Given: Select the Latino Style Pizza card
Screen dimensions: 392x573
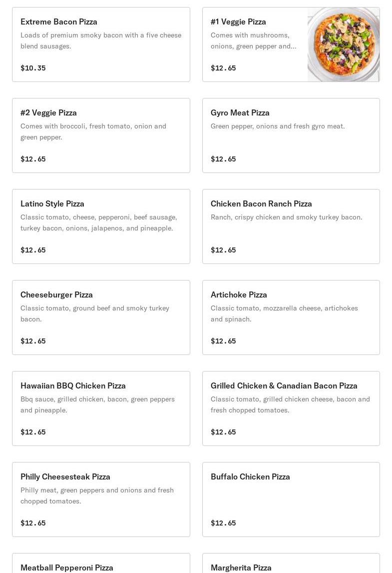Looking at the screenshot, I should (x=101, y=226).
